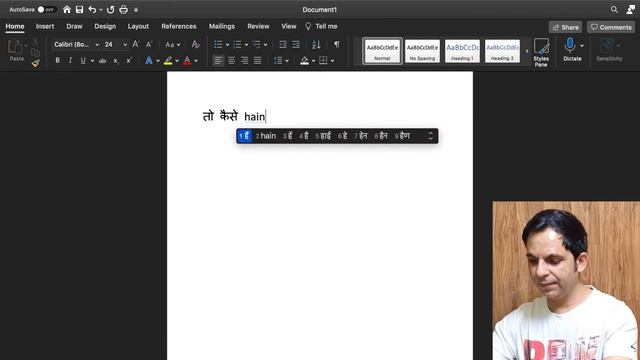Toggle Superscript formatting
The image size is (640, 360).
coord(129,60)
